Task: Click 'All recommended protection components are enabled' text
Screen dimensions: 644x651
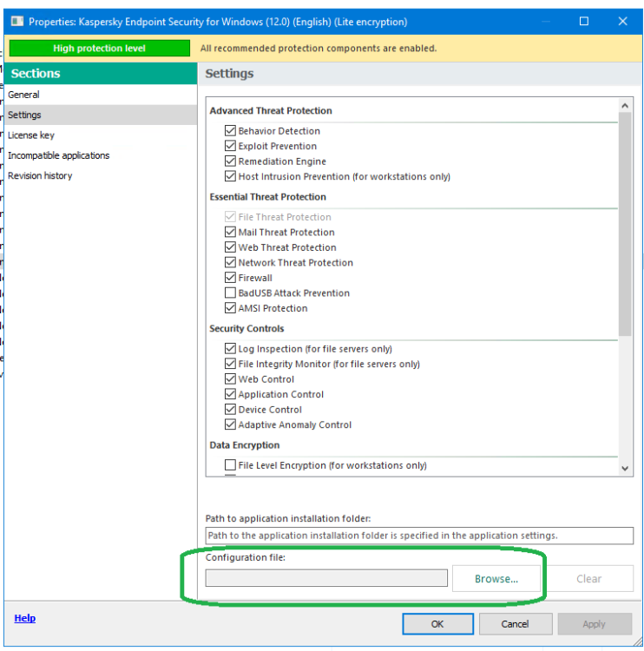Action: click(319, 48)
